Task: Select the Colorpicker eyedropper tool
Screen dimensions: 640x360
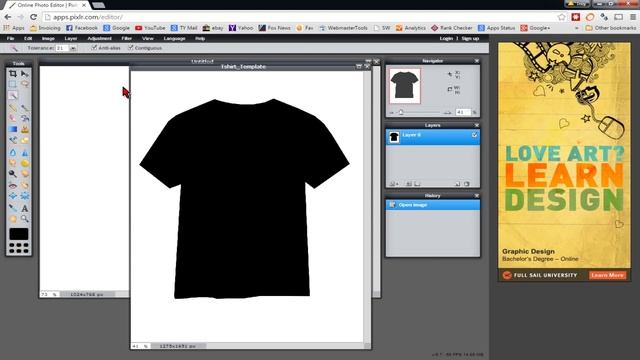Action: (13, 208)
